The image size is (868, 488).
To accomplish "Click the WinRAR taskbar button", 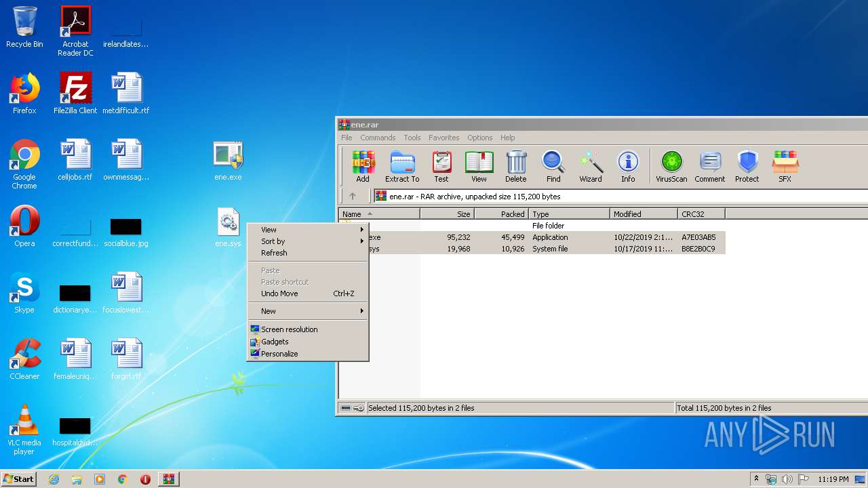I will [169, 479].
